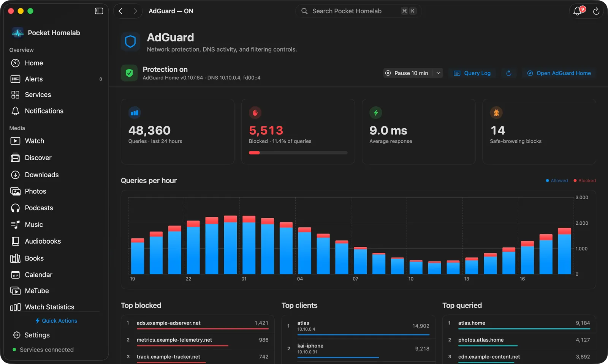Select cdn.example-content.net row
This screenshot has width=608, height=364.
click(519, 358)
